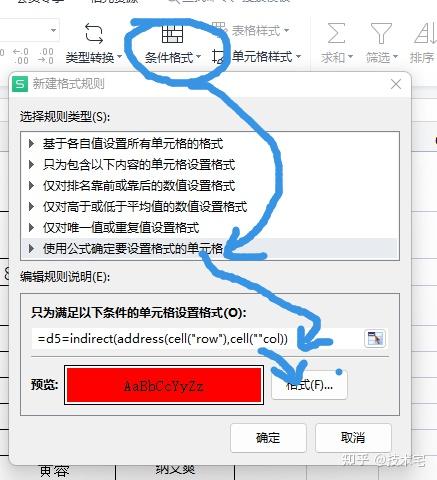Select rule 仅对唯一值或重复值设置格式
The height and width of the screenshot is (480, 437).
210,228
